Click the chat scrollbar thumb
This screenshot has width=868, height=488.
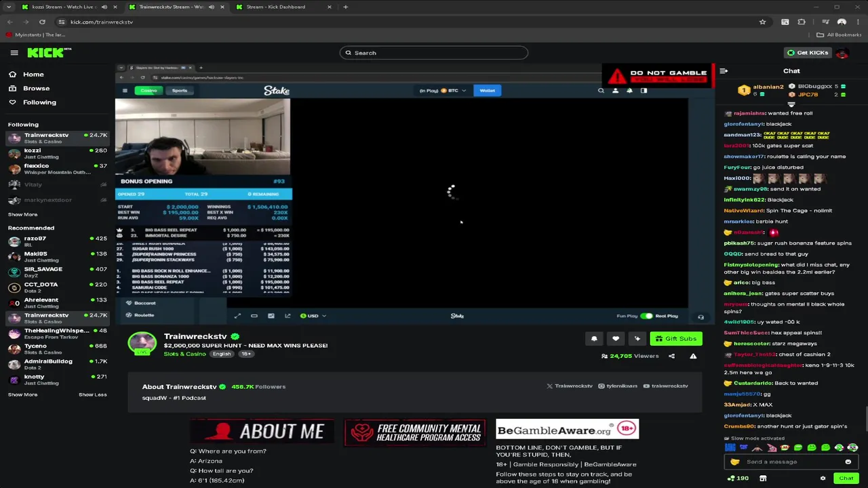click(866, 419)
